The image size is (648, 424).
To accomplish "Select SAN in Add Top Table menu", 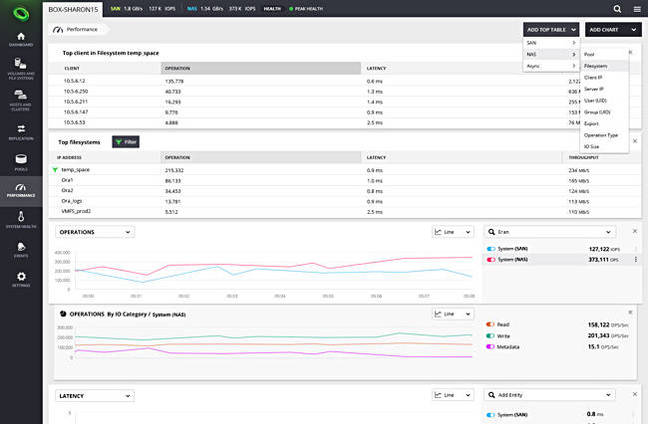I will click(551, 43).
